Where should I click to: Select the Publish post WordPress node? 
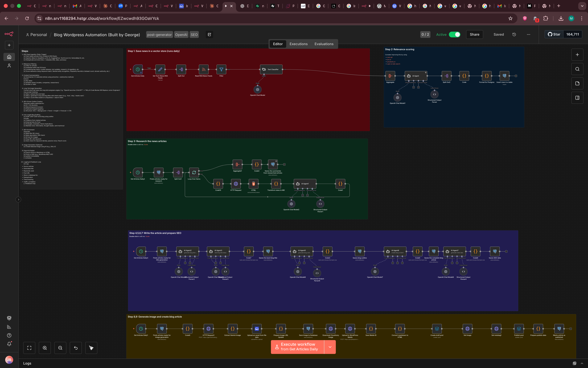(519, 329)
